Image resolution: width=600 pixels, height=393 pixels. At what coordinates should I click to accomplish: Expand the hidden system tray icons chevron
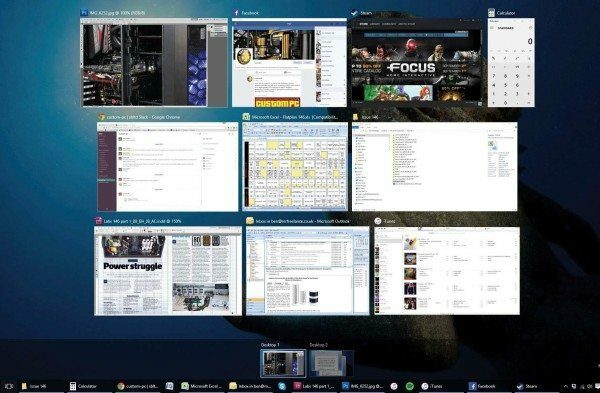click(x=566, y=386)
